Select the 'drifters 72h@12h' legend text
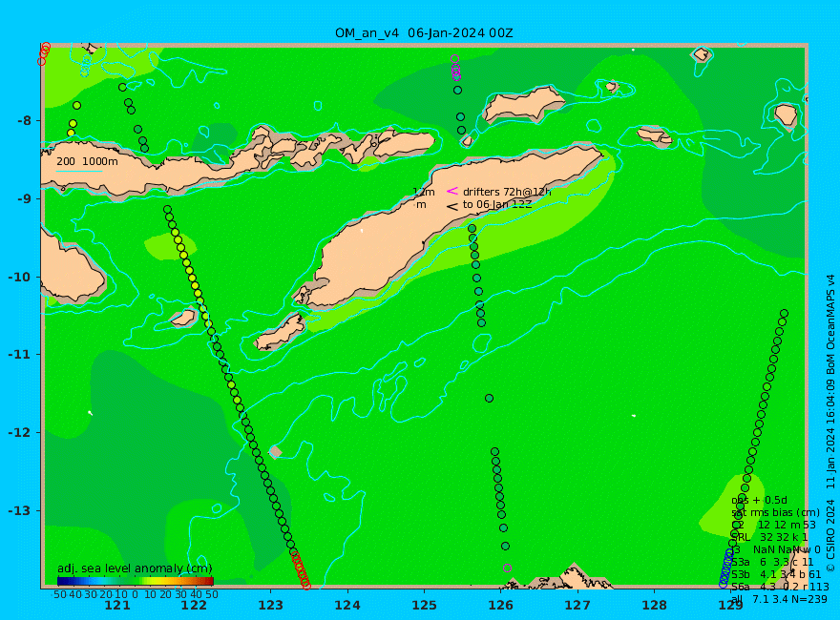 tap(507, 192)
